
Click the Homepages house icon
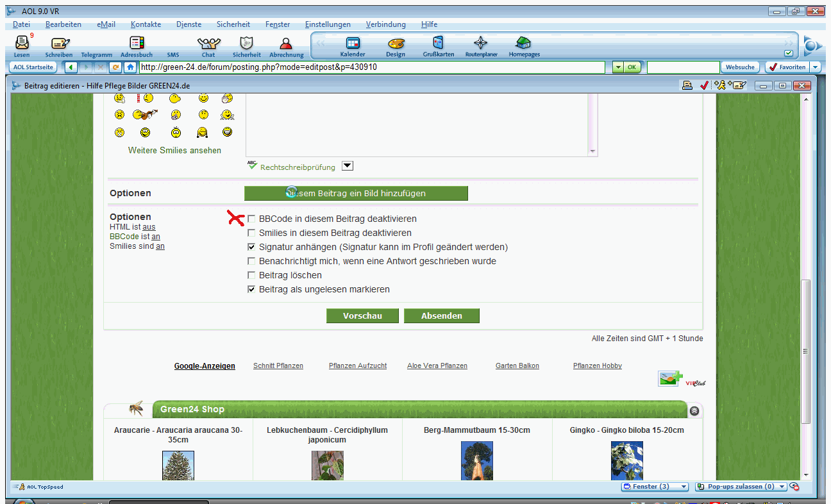524,44
